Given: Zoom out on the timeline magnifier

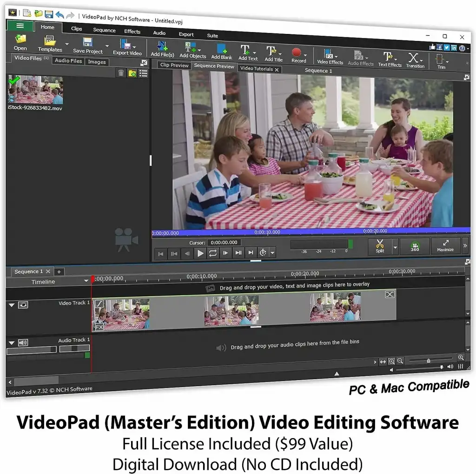Looking at the screenshot, I should pyautogui.click(x=400, y=361).
